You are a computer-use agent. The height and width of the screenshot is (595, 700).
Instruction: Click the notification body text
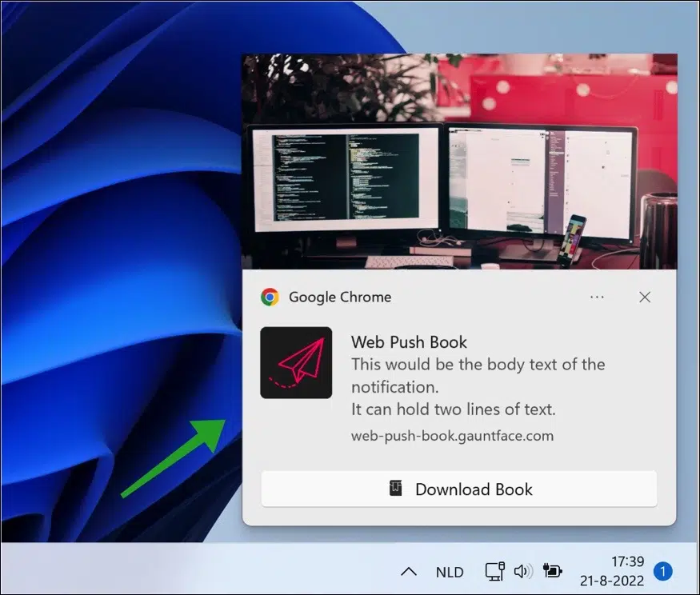point(478,386)
